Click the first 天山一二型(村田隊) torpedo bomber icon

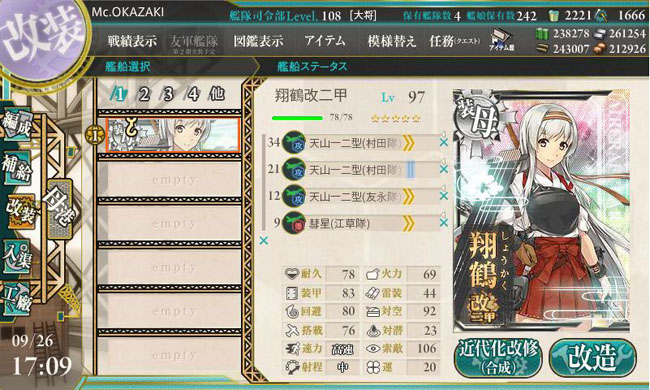tap(294, 143)
